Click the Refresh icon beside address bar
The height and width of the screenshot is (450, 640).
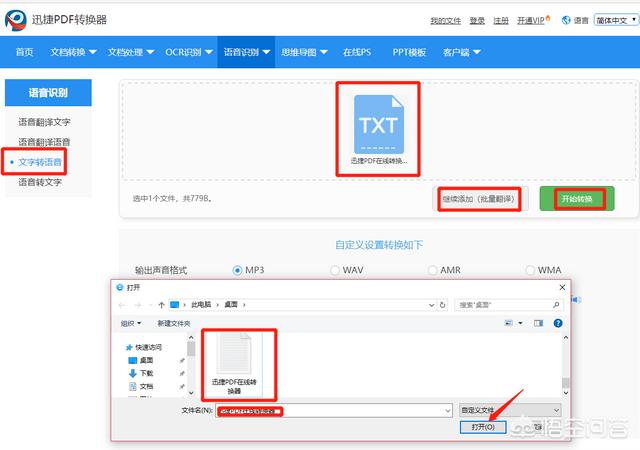pos(442,305)
